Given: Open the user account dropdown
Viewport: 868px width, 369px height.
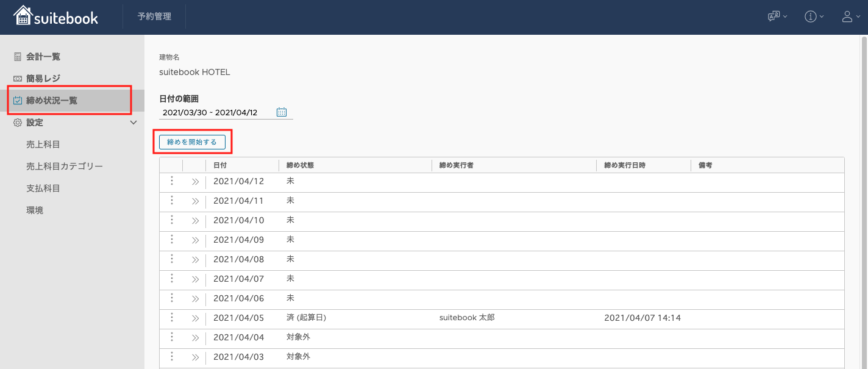Looking at the screenshot, I should pos(851,16).
